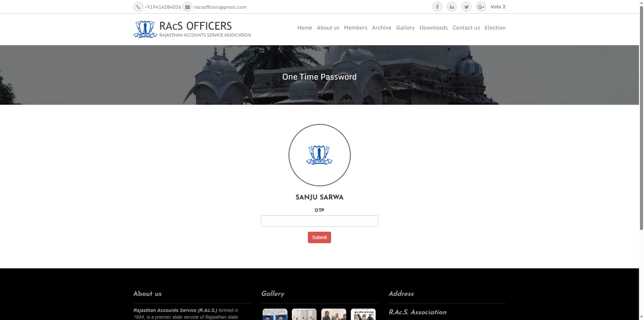Go to Home menu item
This screenshot has width=644, height=320.
click(x=305, y=28)
